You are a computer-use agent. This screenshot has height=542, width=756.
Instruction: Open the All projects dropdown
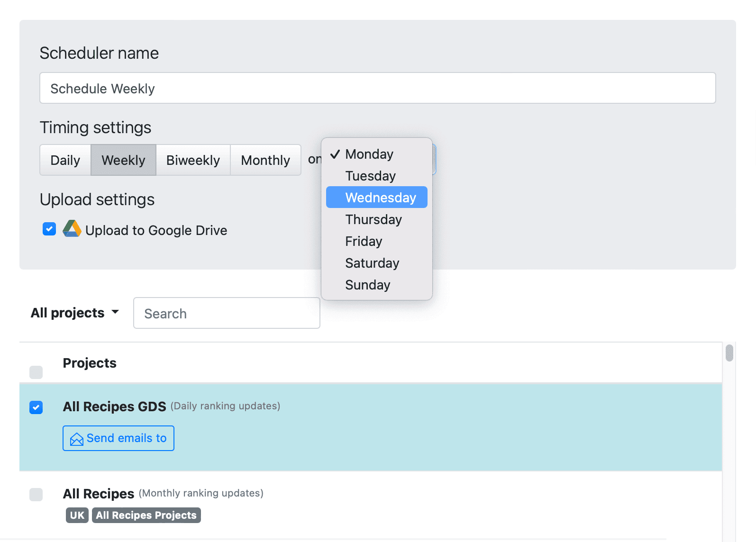75,313
